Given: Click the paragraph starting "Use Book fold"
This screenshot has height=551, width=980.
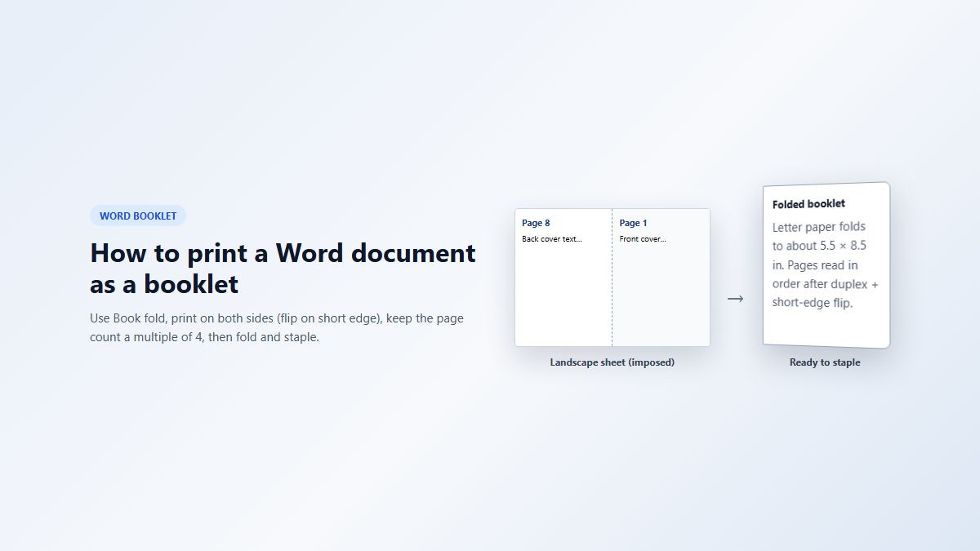Looking at the screenshot, I should pos(277,327).
